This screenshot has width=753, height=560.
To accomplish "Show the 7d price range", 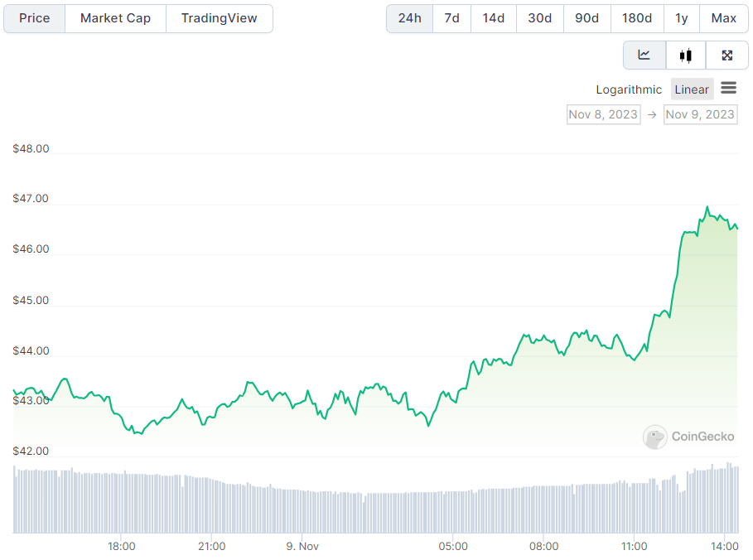I will pyautogui.click(x=451, y=18).
